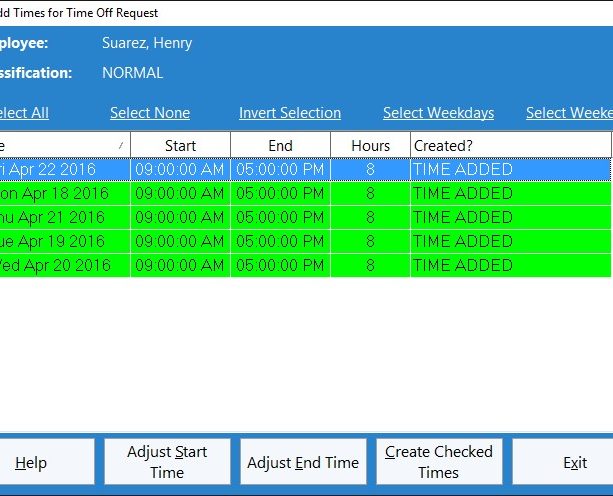Screen dimensions: 613x496
Task: Click end time 05:00:00 PM for Apr 20
Action: (x=280, y=265)
